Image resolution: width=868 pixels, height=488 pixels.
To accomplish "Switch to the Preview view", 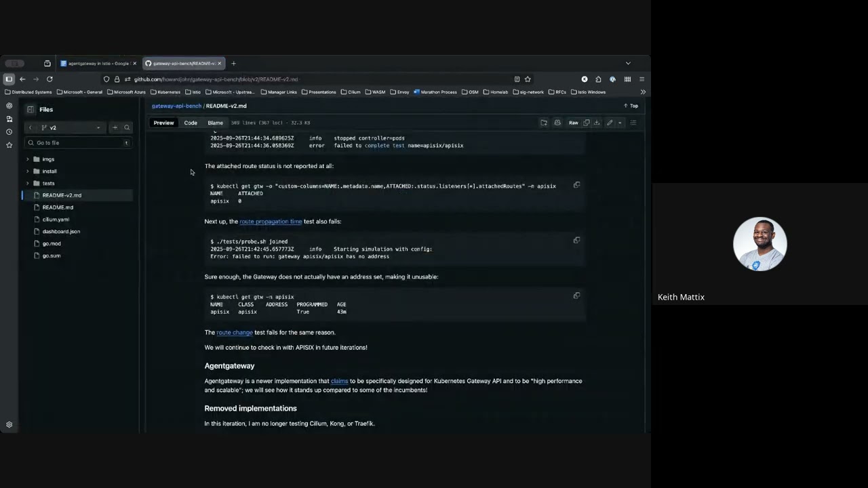I will pyautogui.click(x=163, y=123).
